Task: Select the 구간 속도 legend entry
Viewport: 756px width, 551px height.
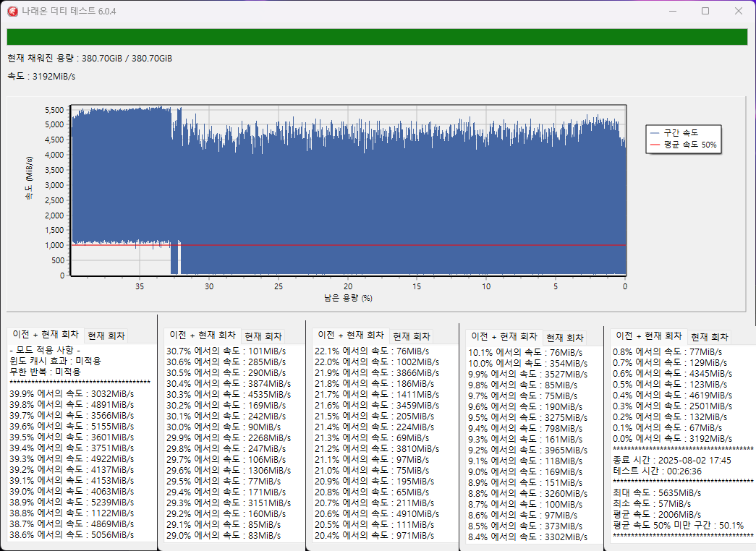Action: pos(674,132)
